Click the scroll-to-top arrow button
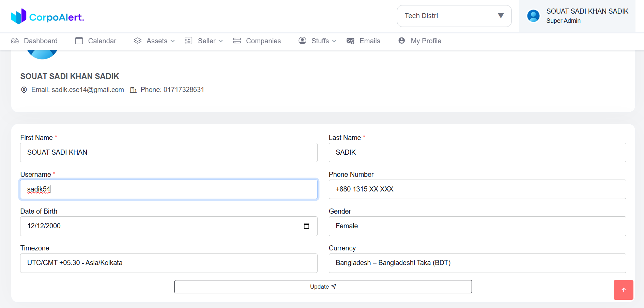This screenshot has height=308, width=644. pos(624,290)
